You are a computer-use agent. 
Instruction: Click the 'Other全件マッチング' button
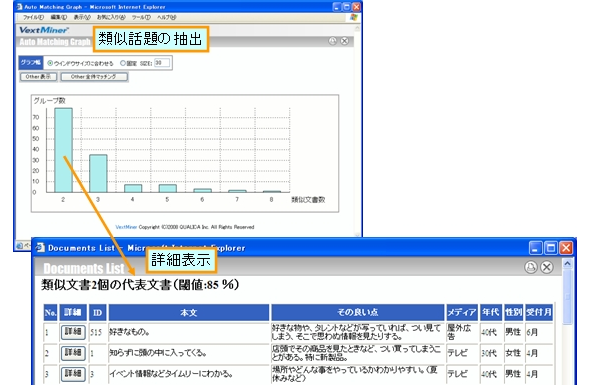point(94,77)
